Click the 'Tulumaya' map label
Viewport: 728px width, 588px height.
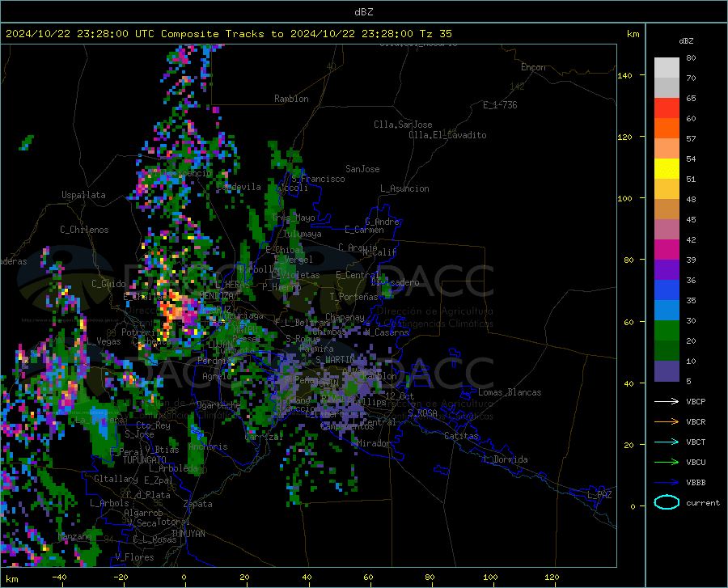pos(303,234)
